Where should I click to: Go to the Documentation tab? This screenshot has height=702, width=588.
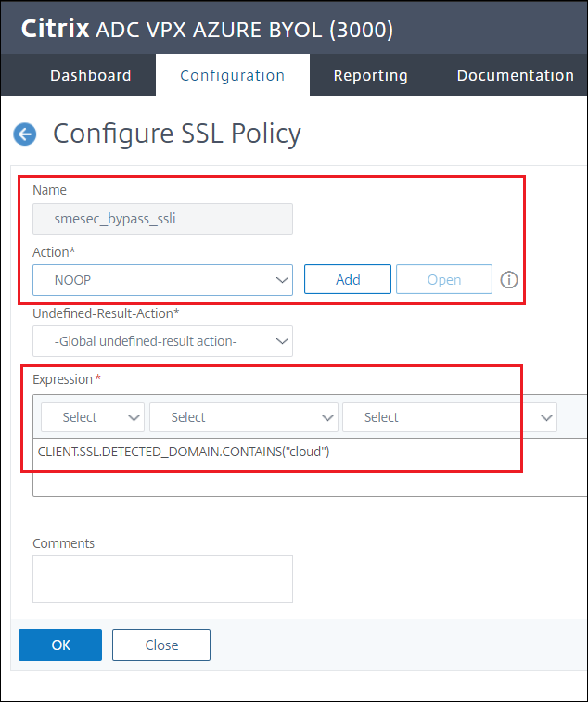point(515,76)
